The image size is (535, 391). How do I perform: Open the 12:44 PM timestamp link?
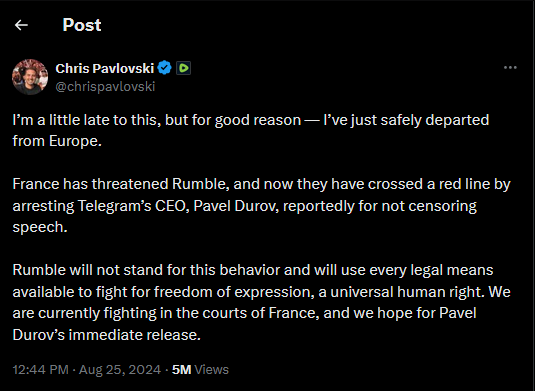coord(41,370)
